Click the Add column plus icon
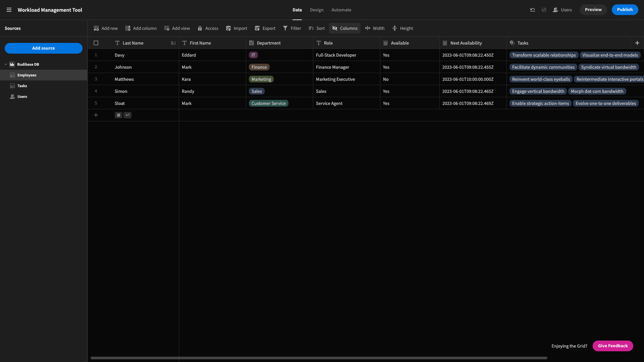The height and width of the screenshot is (362, 644). [x=637, y=43]
